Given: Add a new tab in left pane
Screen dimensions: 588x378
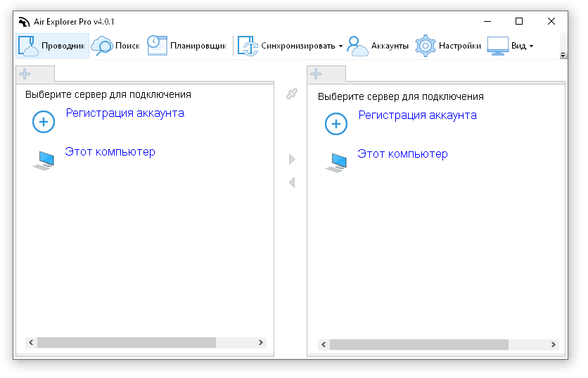Looking at the screenshot, I should coord(25,74).
